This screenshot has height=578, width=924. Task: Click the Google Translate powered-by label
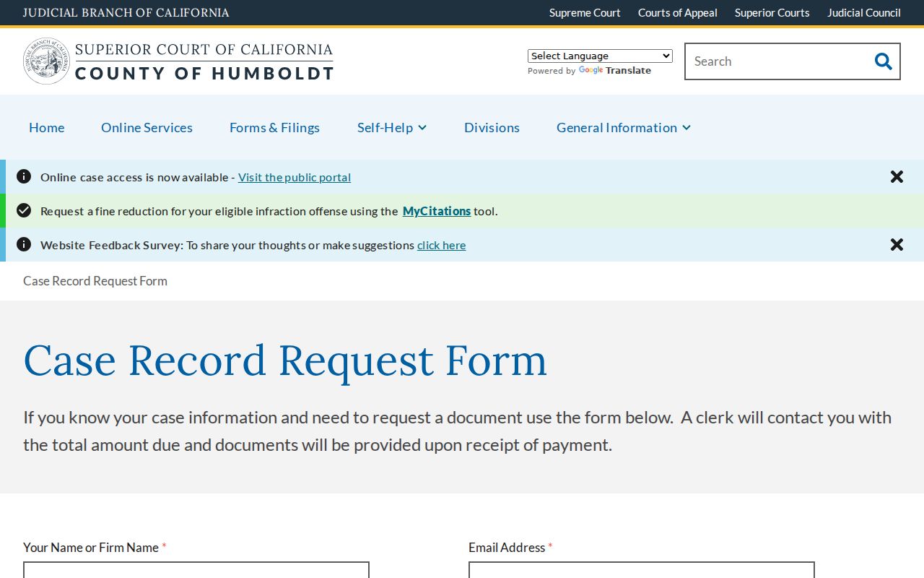pyautogui.click(x=589, y=71)
